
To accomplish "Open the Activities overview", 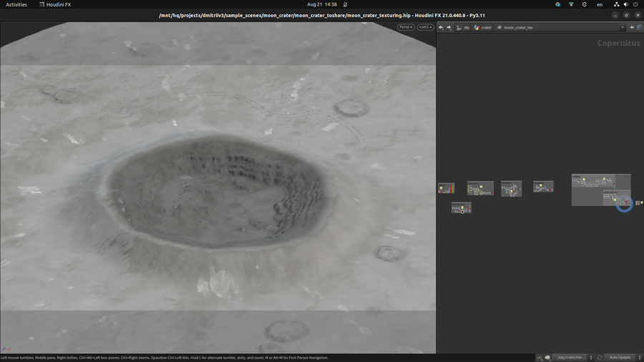I will [x=16, y=4].
